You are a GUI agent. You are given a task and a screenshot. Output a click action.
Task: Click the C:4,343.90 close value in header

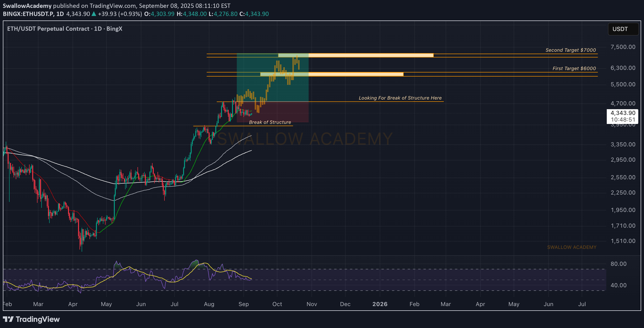point(254,14)
